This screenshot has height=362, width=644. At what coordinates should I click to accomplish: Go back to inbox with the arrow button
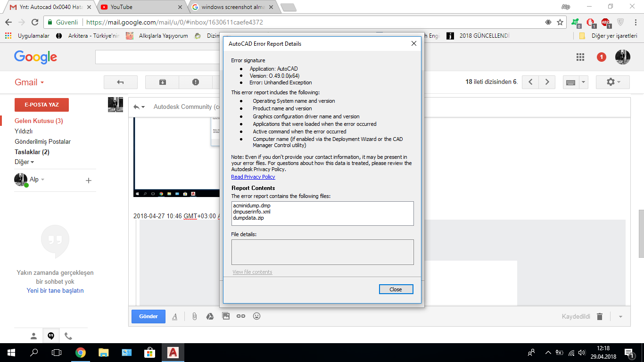coord(121,82)
